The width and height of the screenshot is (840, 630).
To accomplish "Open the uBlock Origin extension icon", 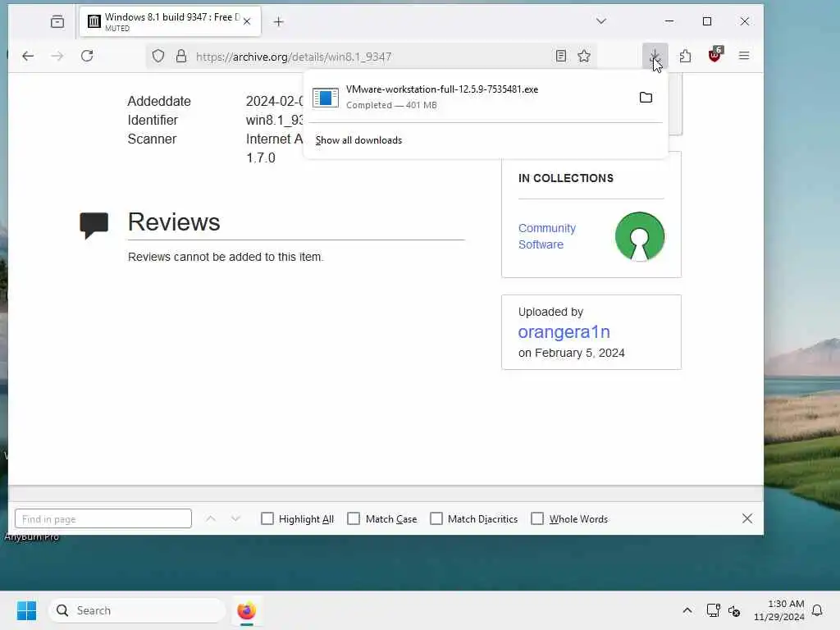I will (x=714, y=55).
